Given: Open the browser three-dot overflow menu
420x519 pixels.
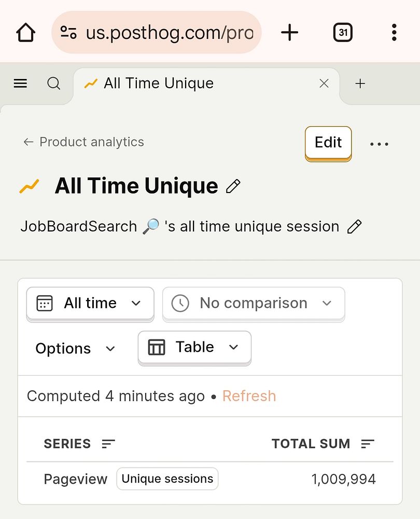Looking at the screenshot, I should [x=394, y=33].
